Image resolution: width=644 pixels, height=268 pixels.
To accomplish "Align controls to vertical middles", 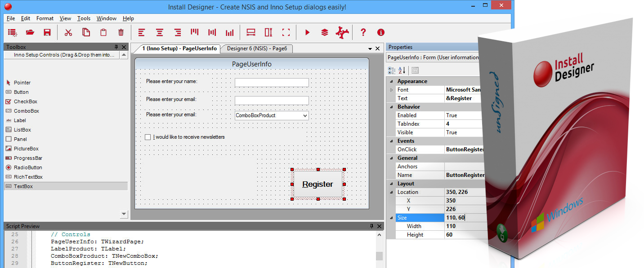I will tap(212, 32).
